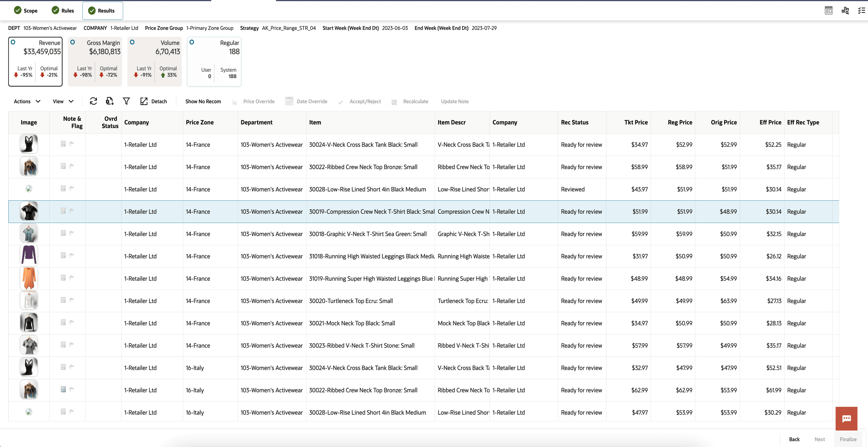Select the Revenue metric radio button
The image size is (868, 447).
tap(13, 42)
